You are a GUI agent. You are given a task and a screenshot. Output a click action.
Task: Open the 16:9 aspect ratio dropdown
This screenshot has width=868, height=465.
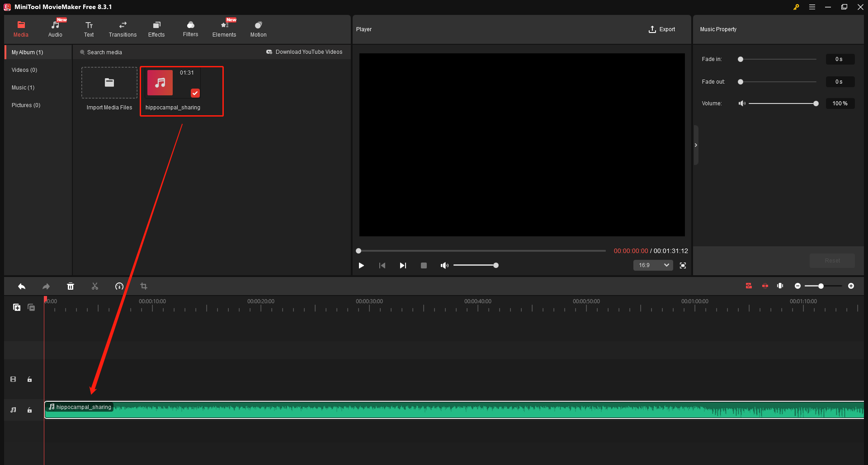(653, 265)
